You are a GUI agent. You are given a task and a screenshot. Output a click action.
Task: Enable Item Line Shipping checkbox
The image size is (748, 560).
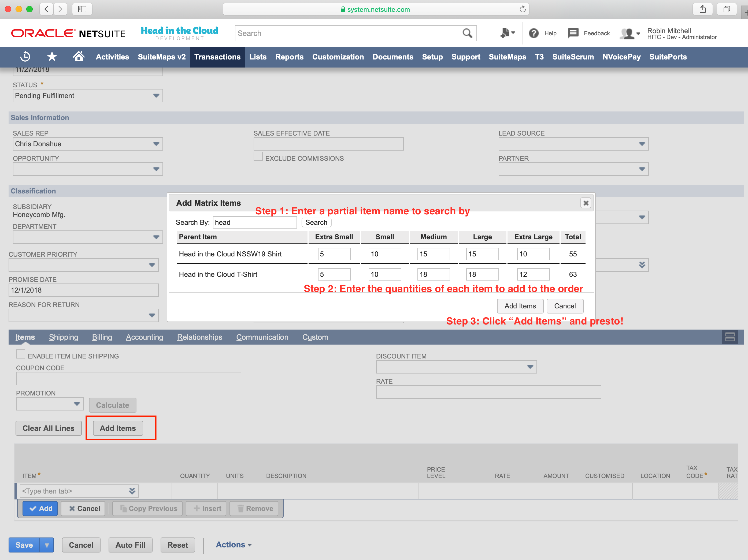pos(21,354)
